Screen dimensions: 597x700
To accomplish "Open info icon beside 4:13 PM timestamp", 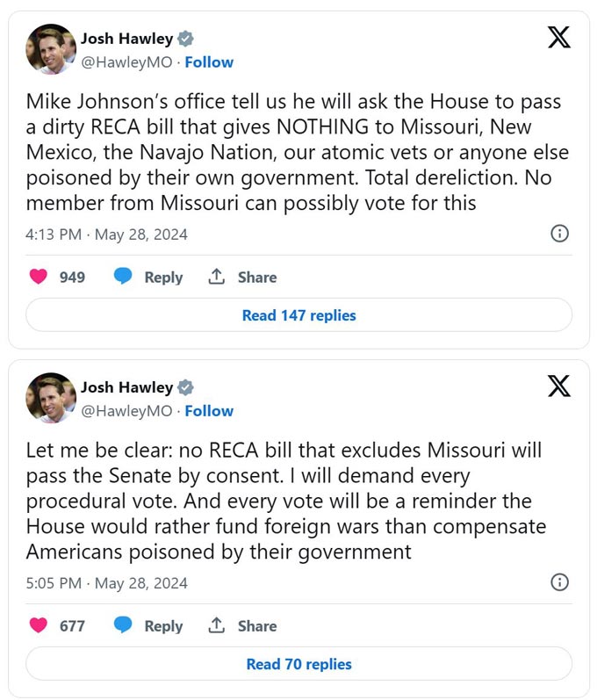I will [559, 234].
